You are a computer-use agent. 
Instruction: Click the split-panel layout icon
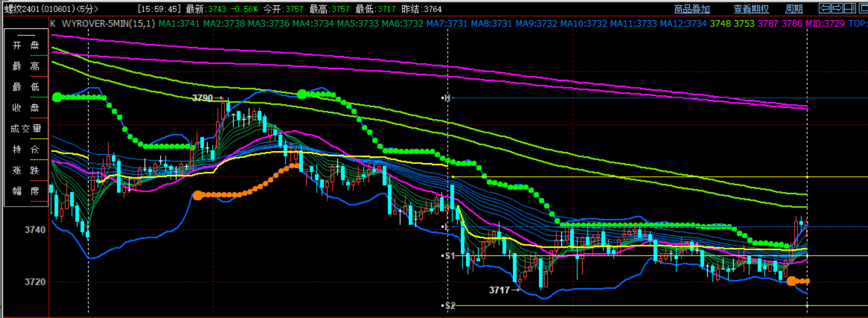[x=850, y=8]
